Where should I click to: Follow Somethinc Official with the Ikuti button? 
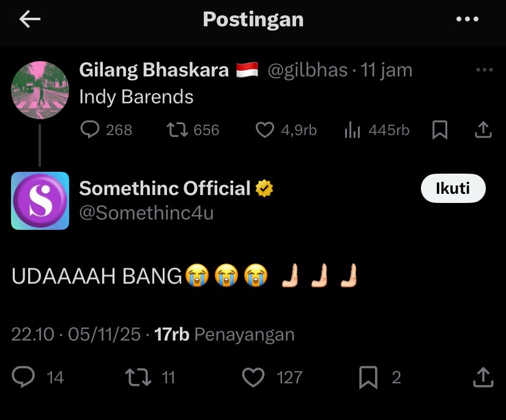tap(453, 188)
